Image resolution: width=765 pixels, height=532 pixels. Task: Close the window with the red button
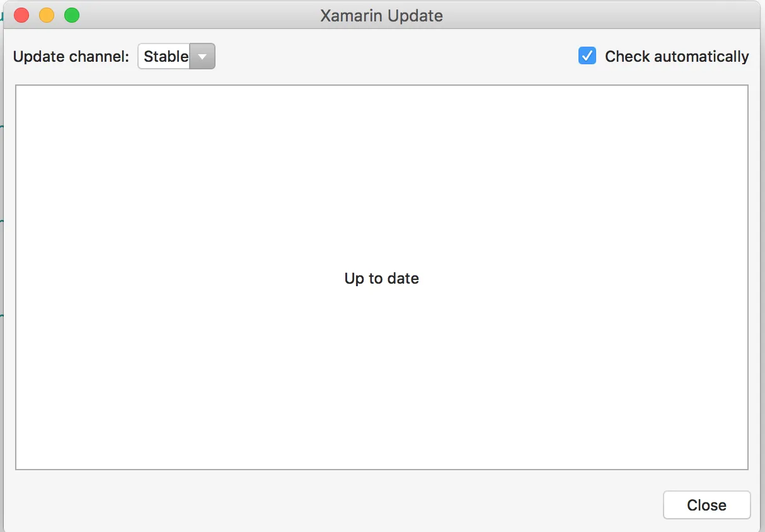(x=21, y=15)
